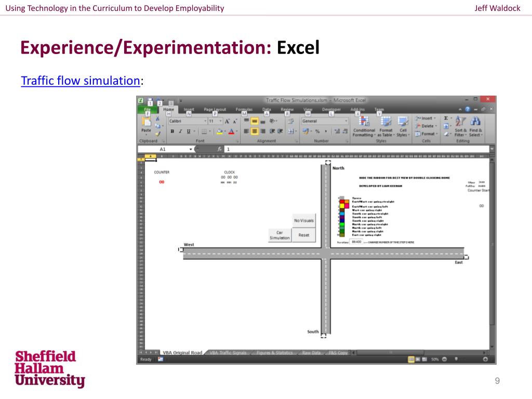Click the Borders icon
This screenshot has width=532, height=399.
tap(204, 131)
